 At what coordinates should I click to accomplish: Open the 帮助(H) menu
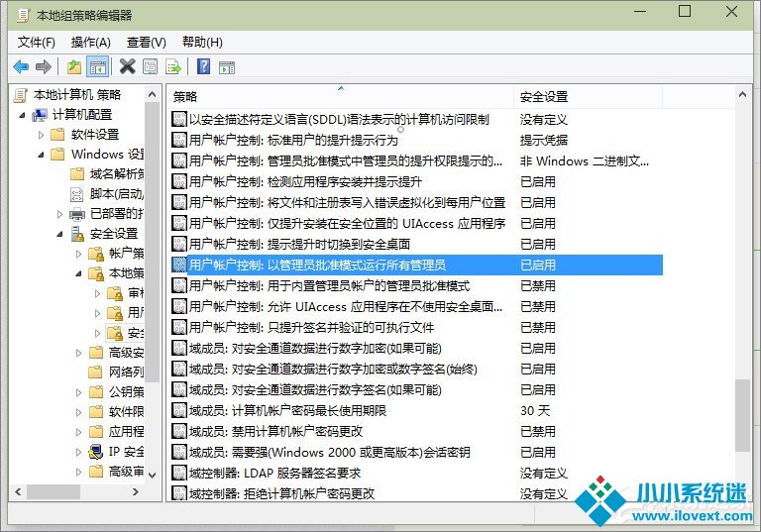(202, 43)
